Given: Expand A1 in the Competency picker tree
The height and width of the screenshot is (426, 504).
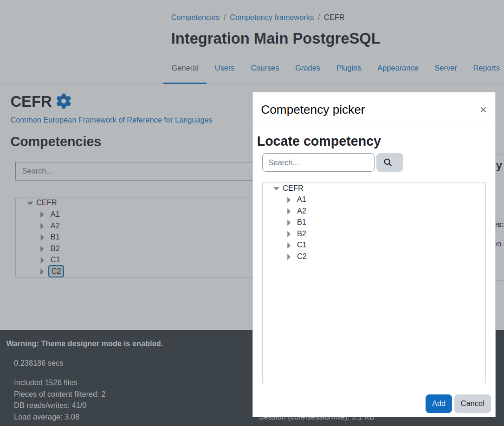Looking at the screenshot, I should pos(289,200).
